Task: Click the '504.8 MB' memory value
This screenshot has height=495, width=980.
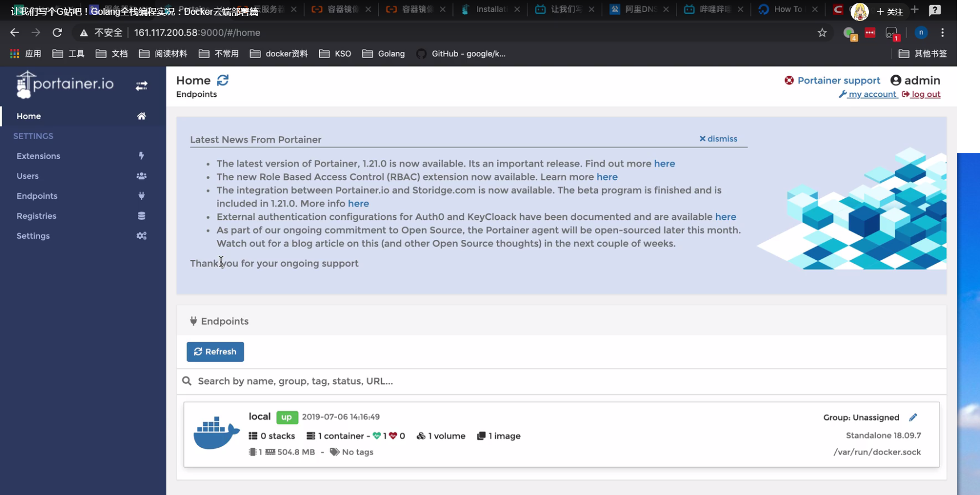Action: tap(296, 452)
